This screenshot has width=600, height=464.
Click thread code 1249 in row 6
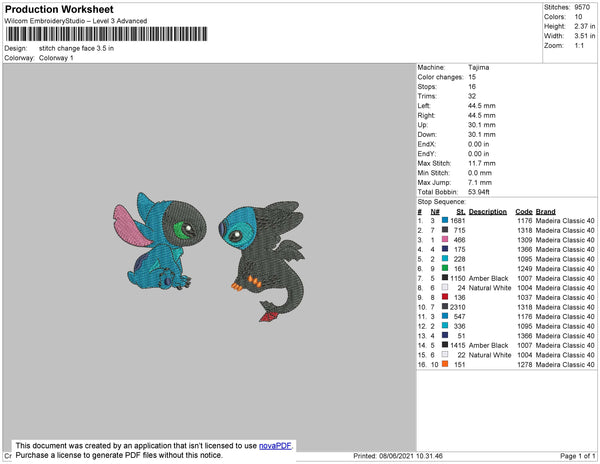click(x=525, y=269)
